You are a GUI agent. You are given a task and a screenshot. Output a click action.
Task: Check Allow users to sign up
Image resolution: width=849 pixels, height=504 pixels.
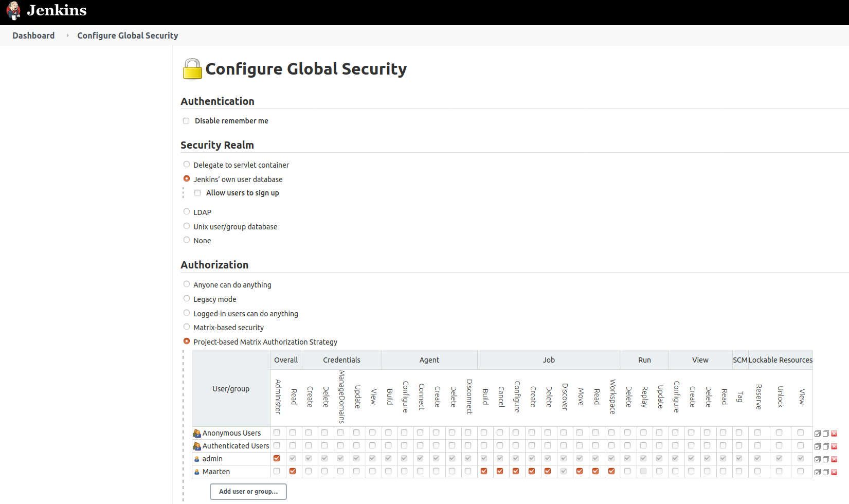point(197,192)
